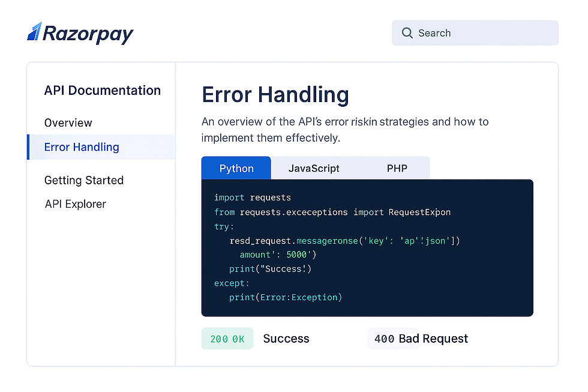Click the resd_request.messageronse code line
588x392 pixels.
(x=344, y=241)
